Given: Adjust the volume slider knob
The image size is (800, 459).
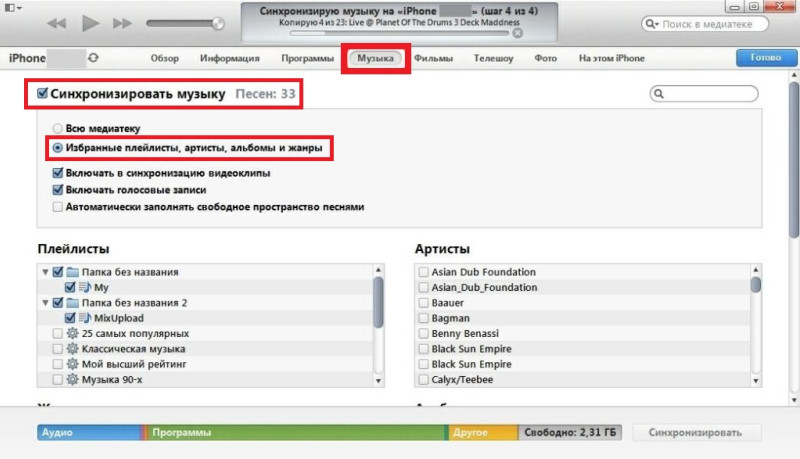Looking at the screenshot, I should tap(218, 23).
